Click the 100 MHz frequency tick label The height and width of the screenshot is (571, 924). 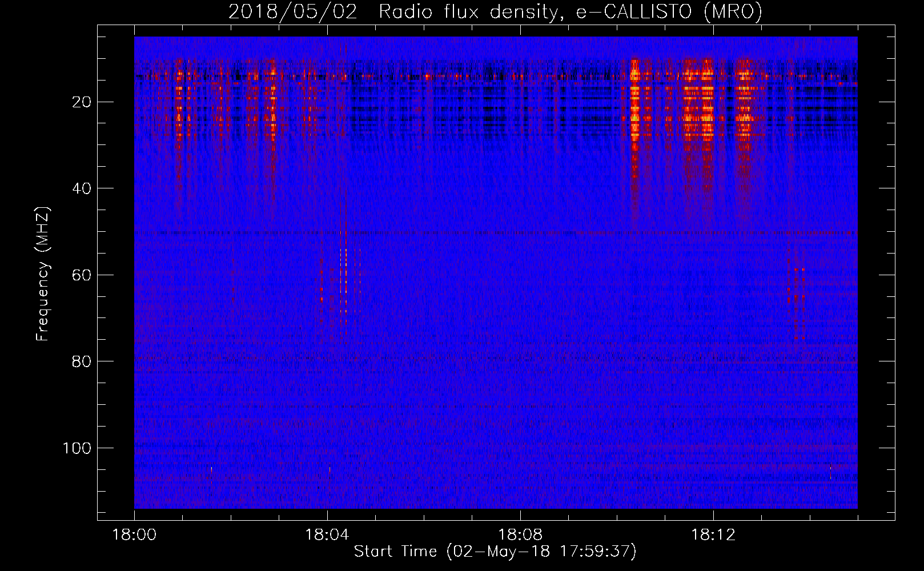[77, 448]
